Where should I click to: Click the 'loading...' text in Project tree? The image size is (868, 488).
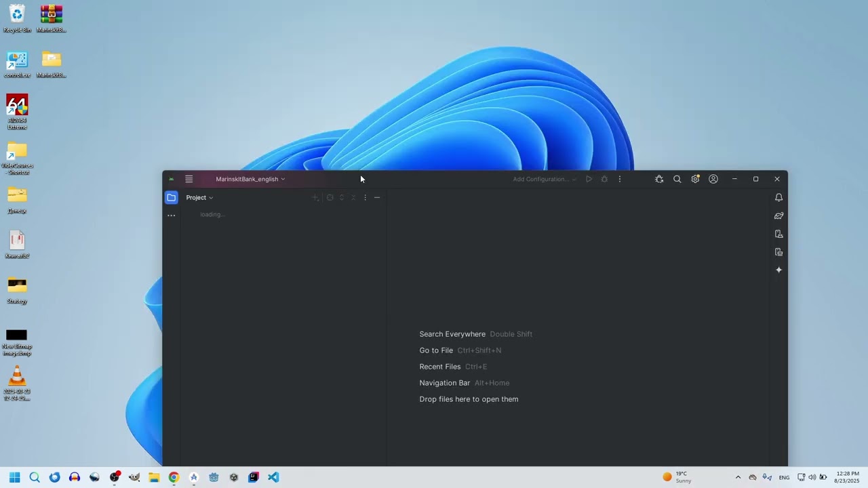[212, 214]
